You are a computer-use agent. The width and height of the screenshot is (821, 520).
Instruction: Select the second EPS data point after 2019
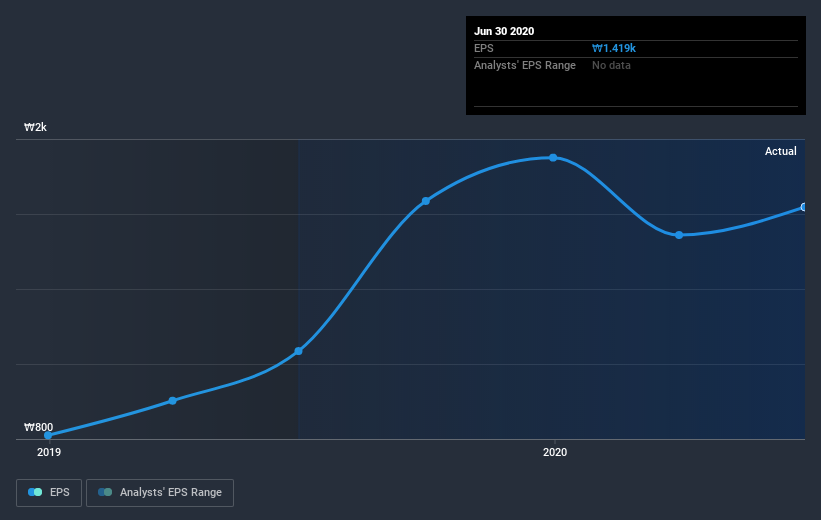coord(173,401)
